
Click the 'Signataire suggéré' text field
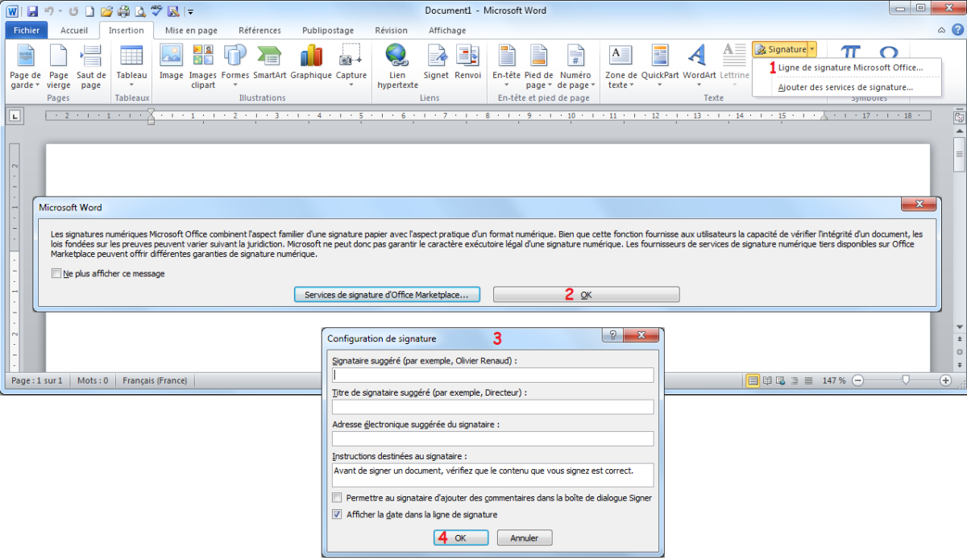point(492,375)
